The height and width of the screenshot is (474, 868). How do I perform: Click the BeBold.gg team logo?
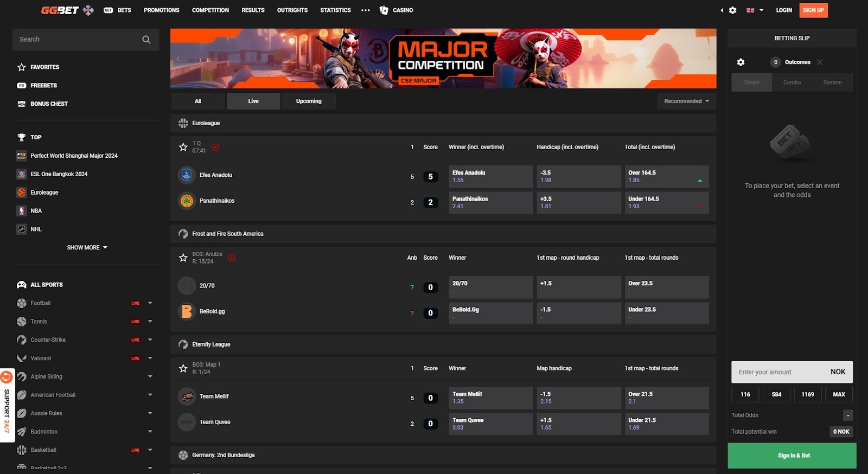coord(187,312)
